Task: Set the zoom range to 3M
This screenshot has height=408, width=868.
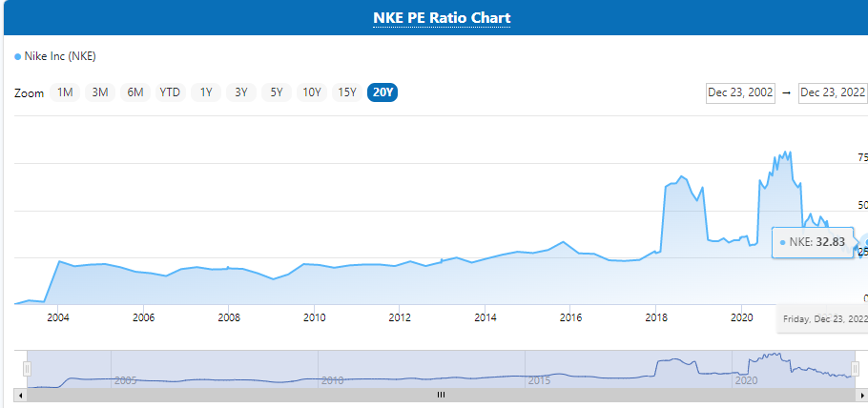Action: click(99, 92)
